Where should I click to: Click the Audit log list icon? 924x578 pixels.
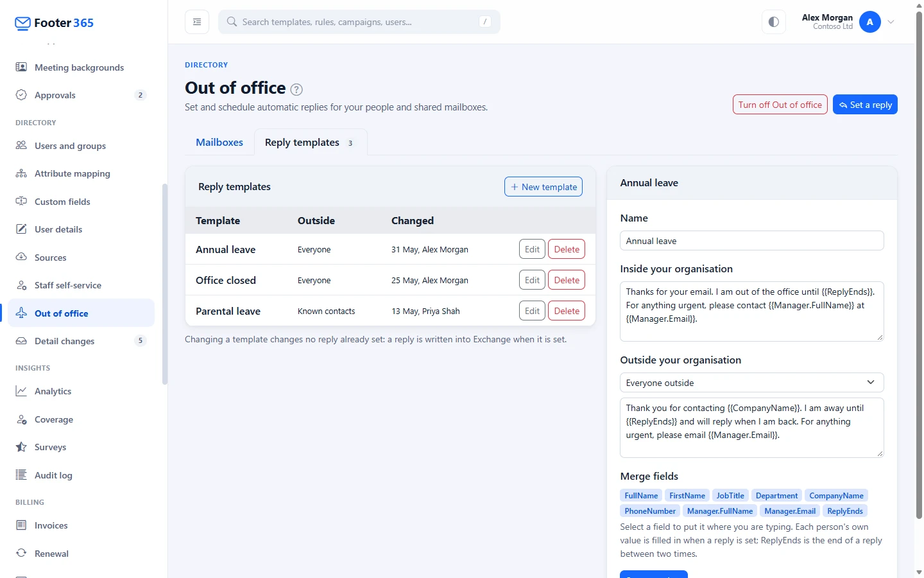[21, 475]
